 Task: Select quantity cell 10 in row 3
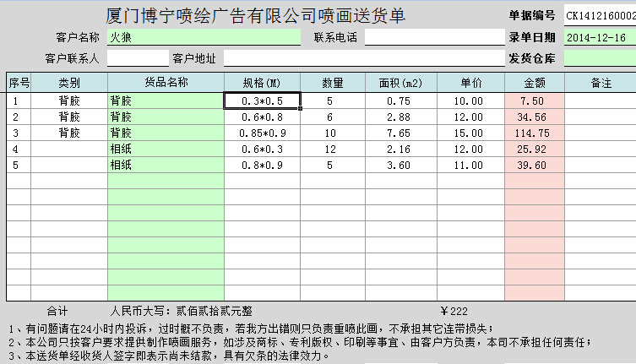click(333, 133)
